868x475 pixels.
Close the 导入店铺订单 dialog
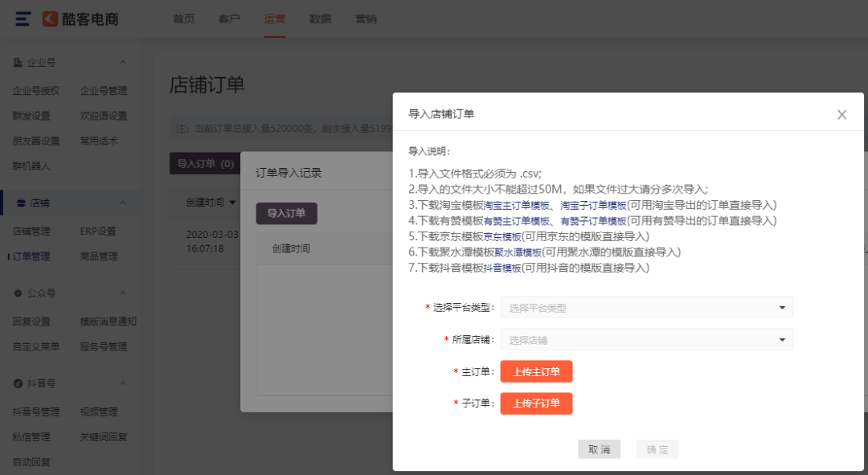pos(842,115)
